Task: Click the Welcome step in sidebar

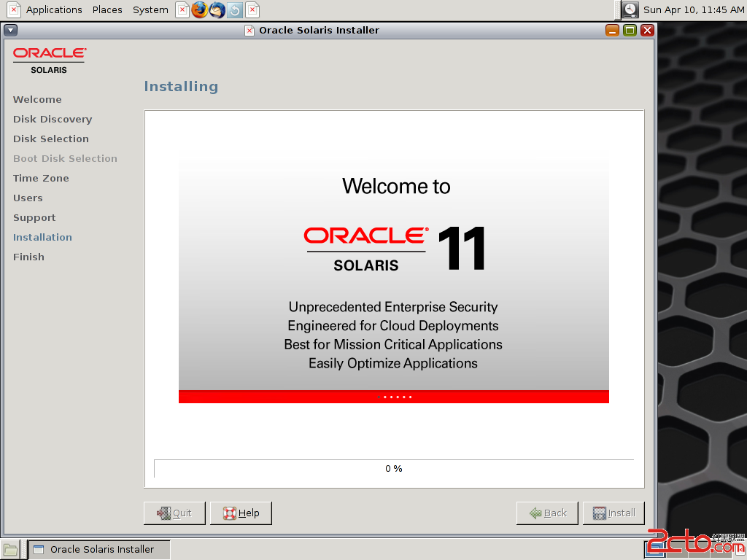Action: coord(37,99)
